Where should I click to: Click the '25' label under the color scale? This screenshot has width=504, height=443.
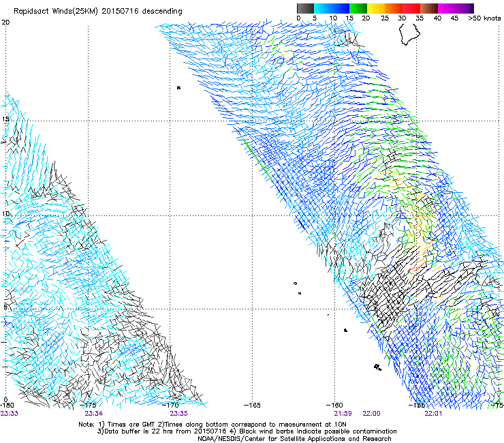(x=385, y=18)
